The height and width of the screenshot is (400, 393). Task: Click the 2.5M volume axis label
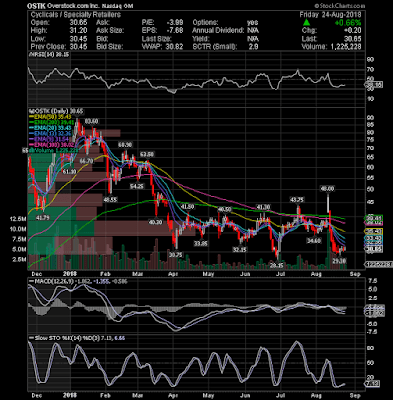click(x=20, y=259)
